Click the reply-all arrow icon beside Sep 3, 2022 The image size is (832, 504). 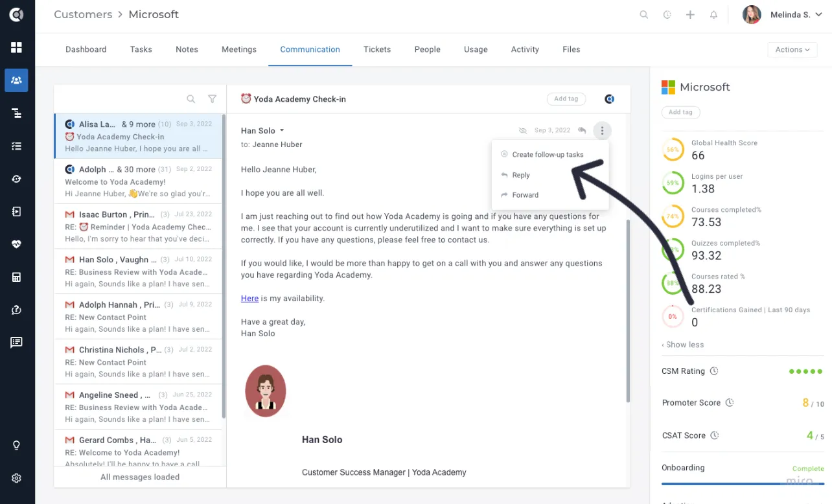[582, 130]
